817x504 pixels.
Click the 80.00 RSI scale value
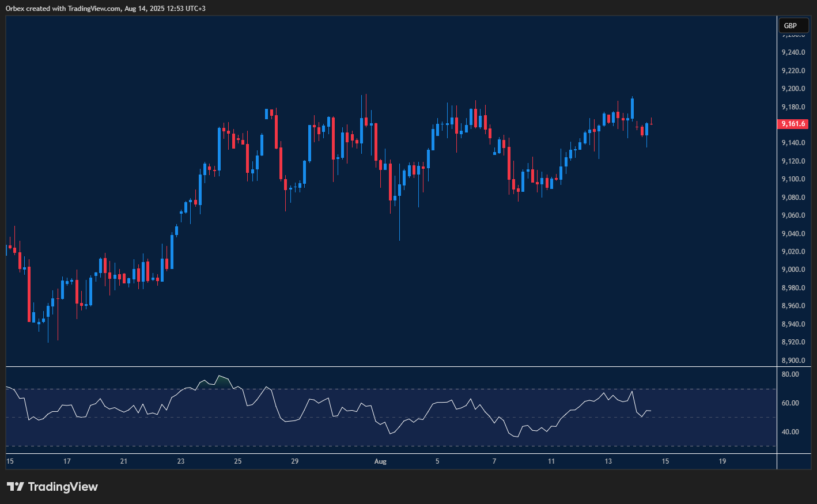789,374
